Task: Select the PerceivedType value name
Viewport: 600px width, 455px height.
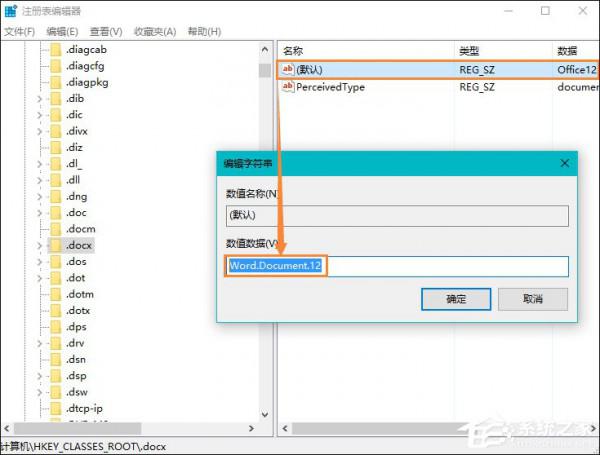Action: tap(330, 87)
